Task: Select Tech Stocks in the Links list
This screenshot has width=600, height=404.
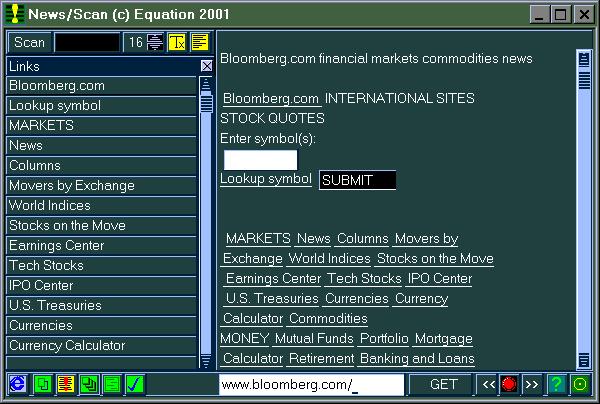Action: [101, 266]
